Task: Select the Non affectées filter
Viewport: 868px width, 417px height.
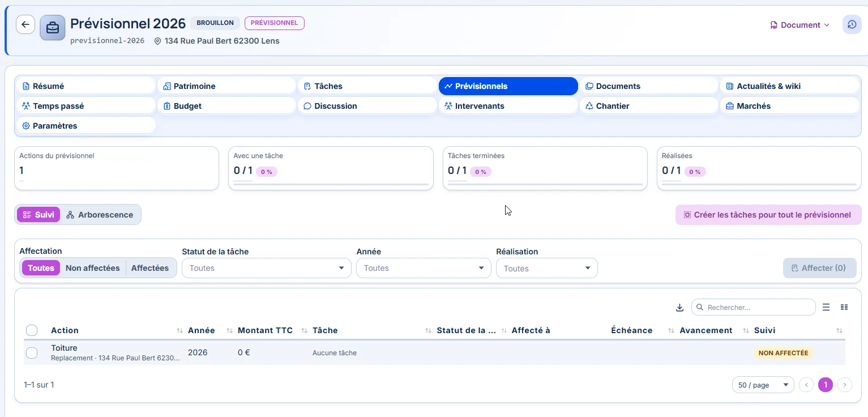Action: coord(93,268)
